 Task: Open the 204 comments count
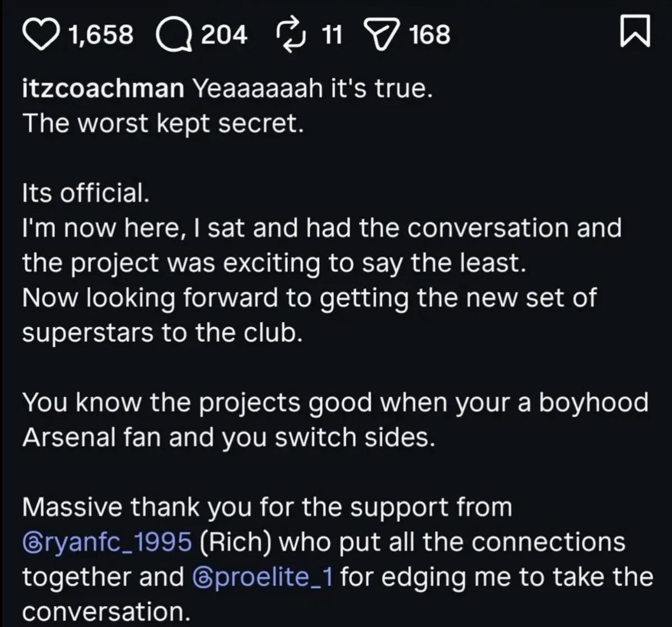(223, 35)
